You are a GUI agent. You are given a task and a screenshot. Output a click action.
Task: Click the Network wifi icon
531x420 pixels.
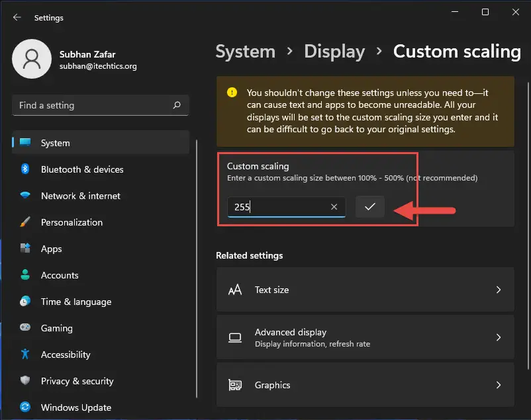pyautogui.click(x=25, y=195)
